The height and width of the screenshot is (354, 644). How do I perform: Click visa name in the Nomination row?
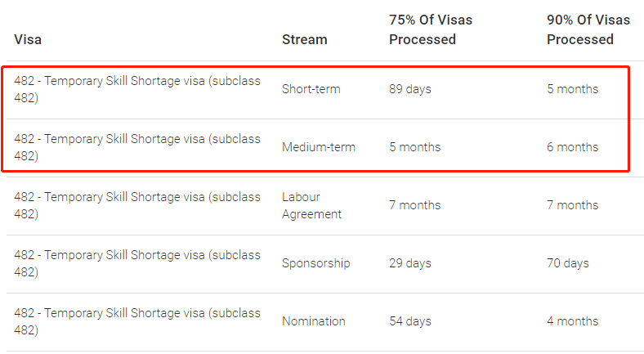[137, 321]
